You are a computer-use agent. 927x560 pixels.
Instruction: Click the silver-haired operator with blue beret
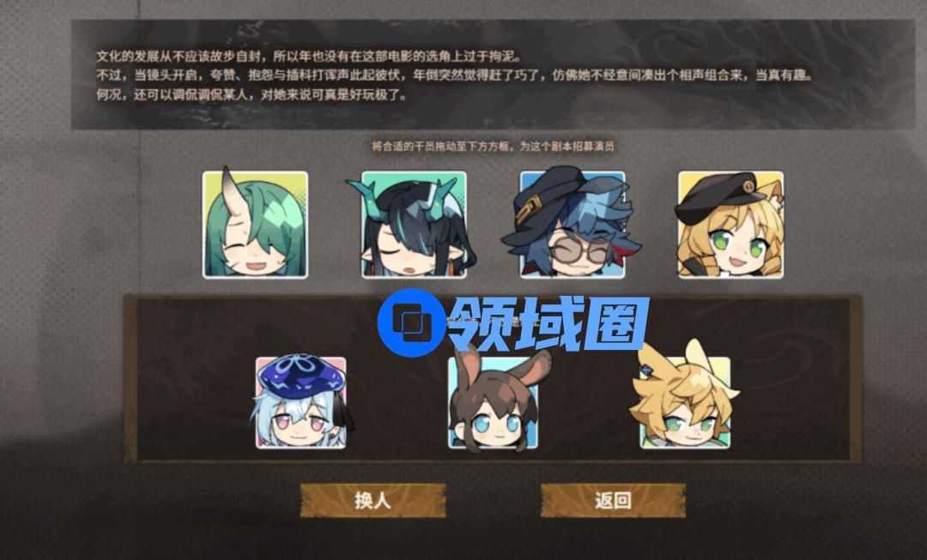click(x=301, y=402)
